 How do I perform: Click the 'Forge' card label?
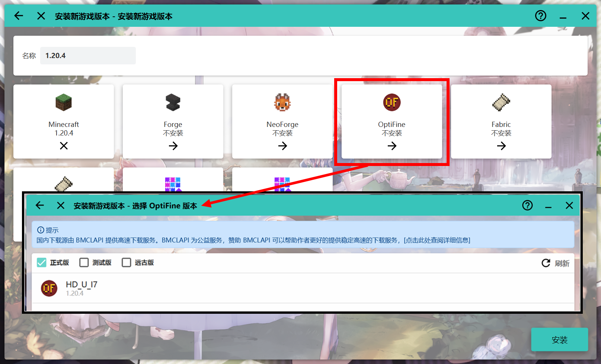click(173, 124)
